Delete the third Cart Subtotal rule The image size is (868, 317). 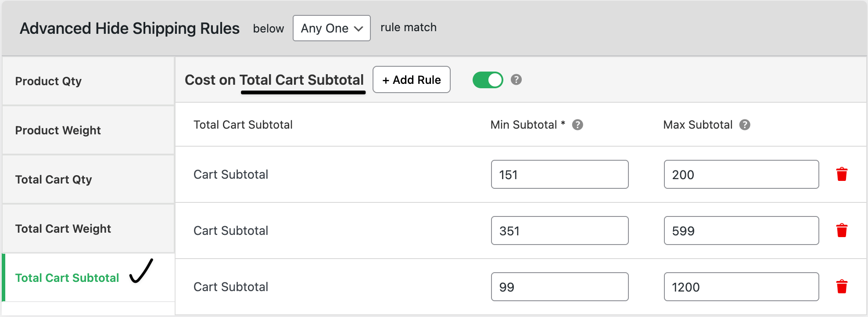click(842, 287)
